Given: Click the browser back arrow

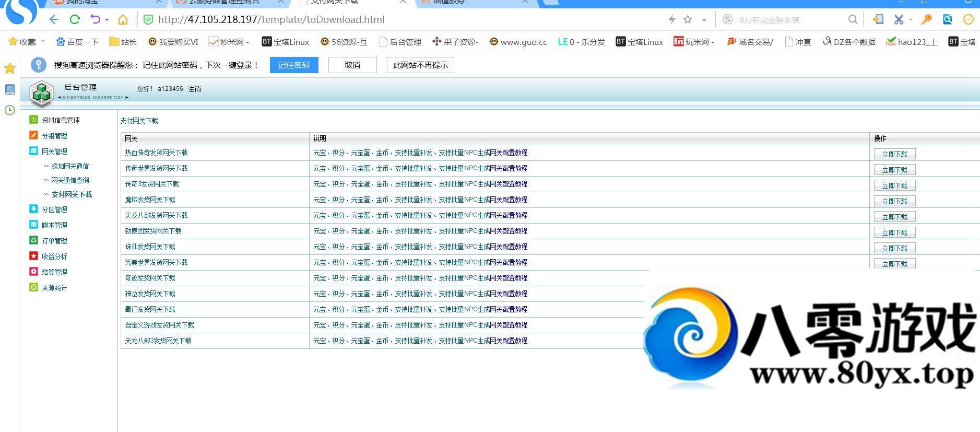Looking at the screenshot, I should 54,20.
